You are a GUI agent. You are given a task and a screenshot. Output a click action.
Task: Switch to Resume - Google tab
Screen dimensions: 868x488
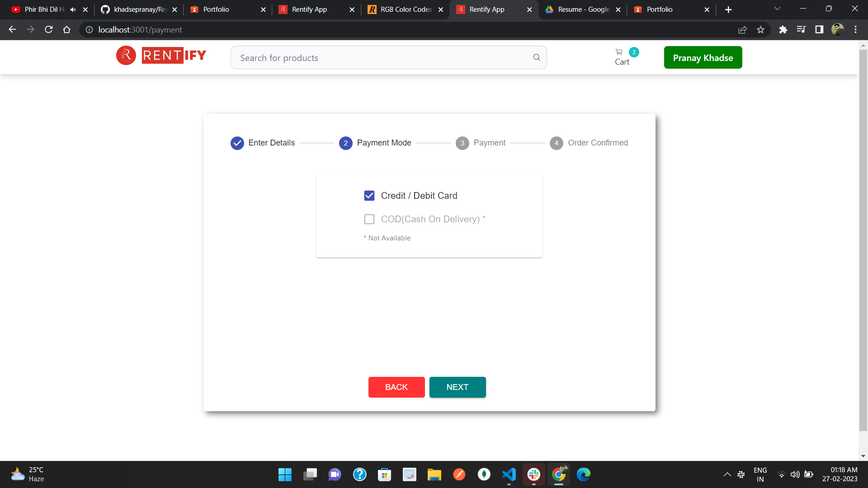583,9
